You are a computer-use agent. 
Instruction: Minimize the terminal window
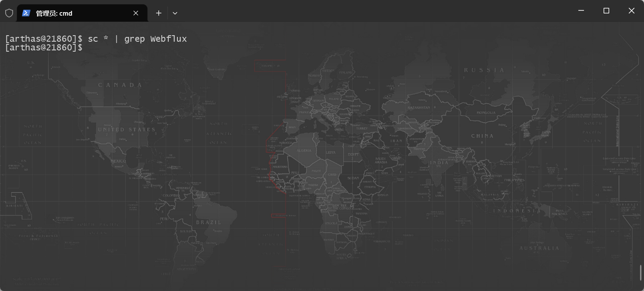[x=581, y=11]
